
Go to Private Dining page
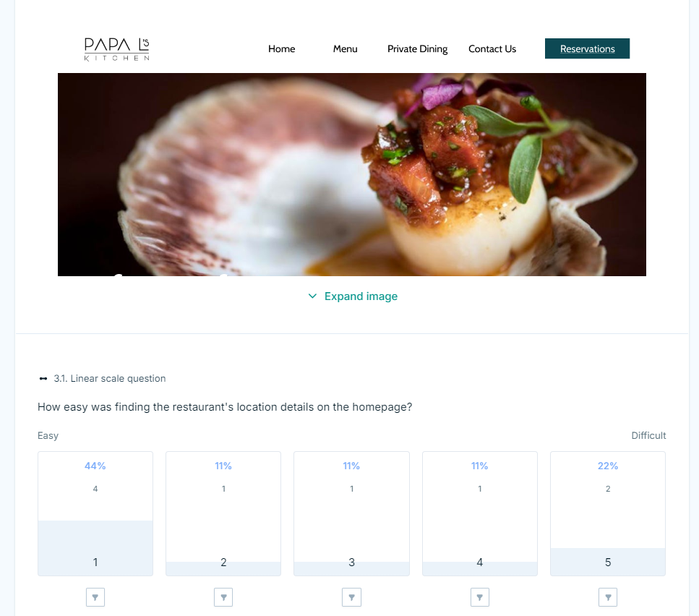point(417,48)
